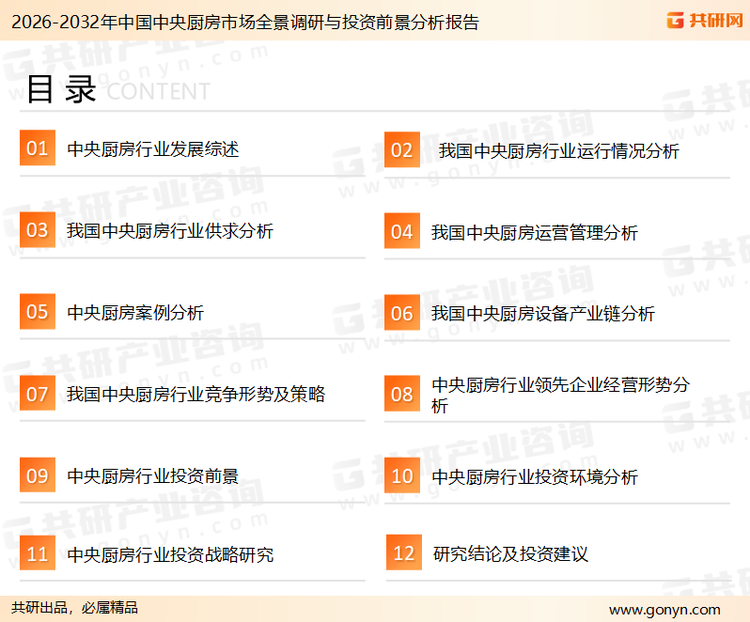This screenshot has height=622, width=750.
Task: Select the orange 04 number badge
Action: coord(402,231)
